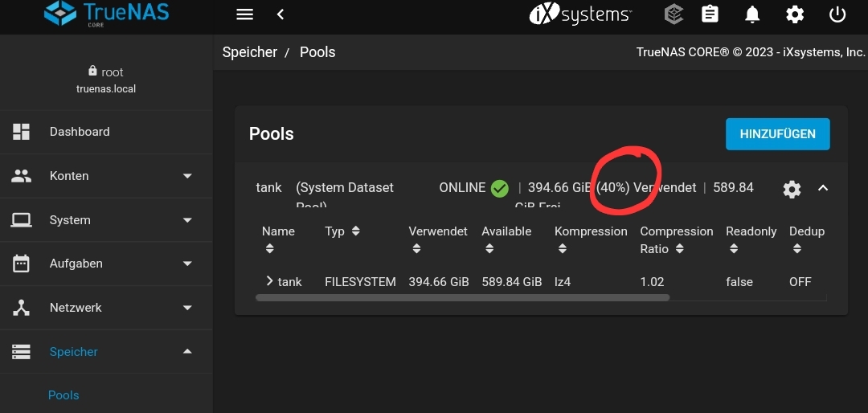
Task: Open the hamburger menu in top bar
Action: [x=245, y=14]
